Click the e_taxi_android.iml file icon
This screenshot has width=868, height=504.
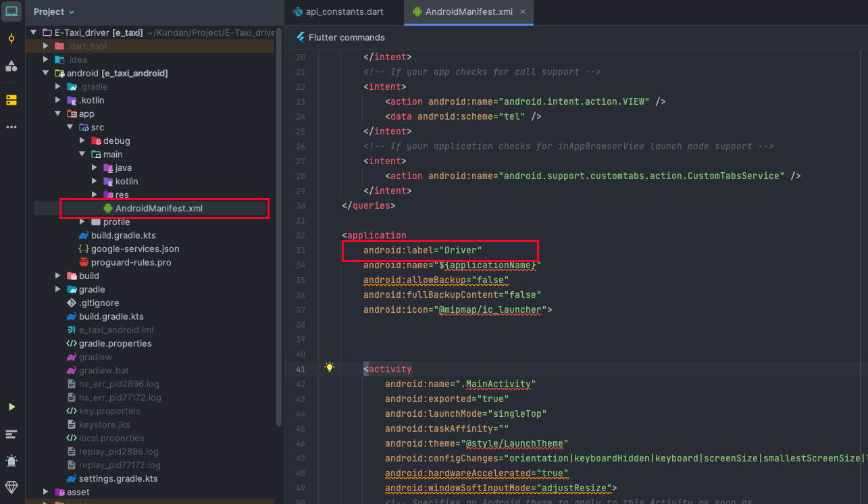72,330
